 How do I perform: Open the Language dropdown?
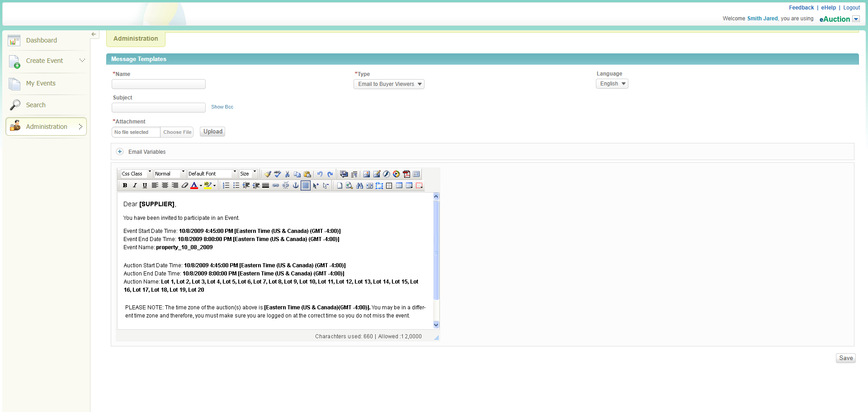[612, 84]
